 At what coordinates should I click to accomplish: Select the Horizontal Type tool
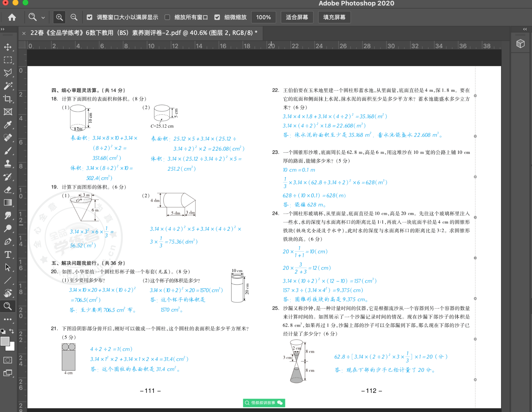(x=8, y=255)
